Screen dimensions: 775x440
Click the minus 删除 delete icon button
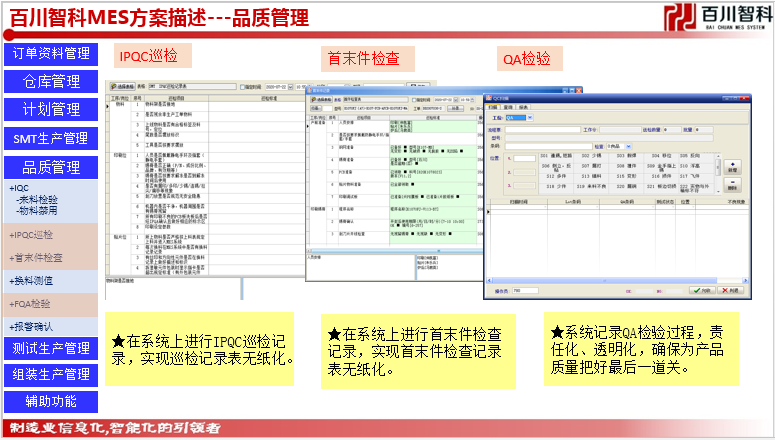click(x=732, y=185)
